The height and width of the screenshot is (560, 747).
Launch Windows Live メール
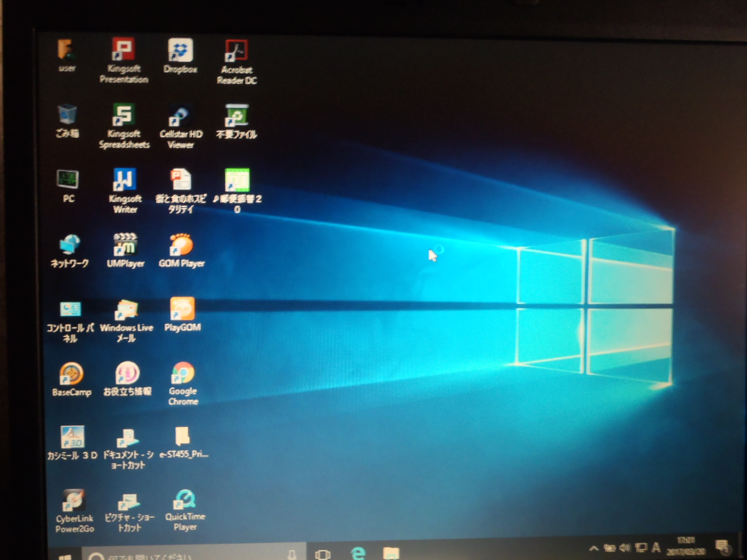coord(126,320)
